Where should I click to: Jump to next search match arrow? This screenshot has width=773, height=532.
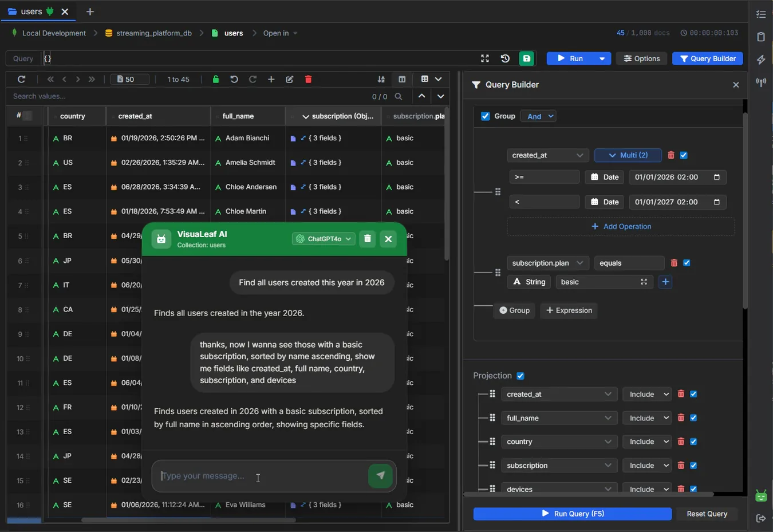click(440, 96)
